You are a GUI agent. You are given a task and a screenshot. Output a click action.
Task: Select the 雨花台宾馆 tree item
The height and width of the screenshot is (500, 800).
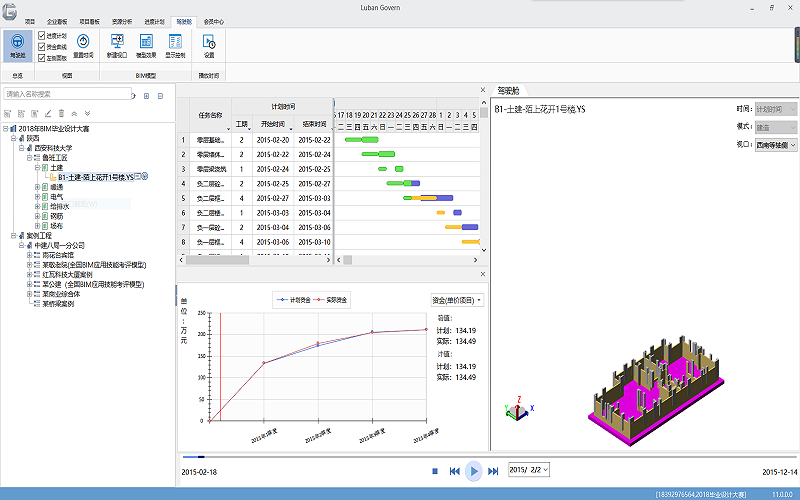pyautogui.click(x=58, y=255)
